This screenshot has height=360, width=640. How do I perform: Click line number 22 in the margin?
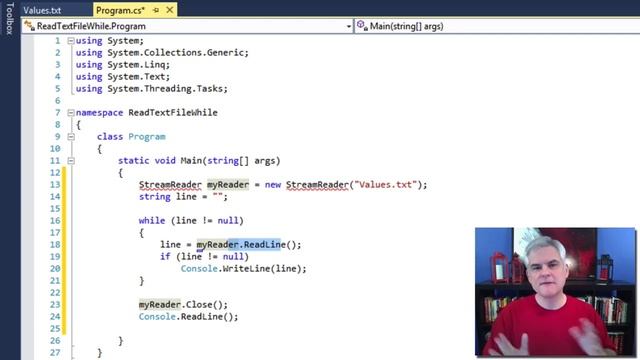(55, 293)
